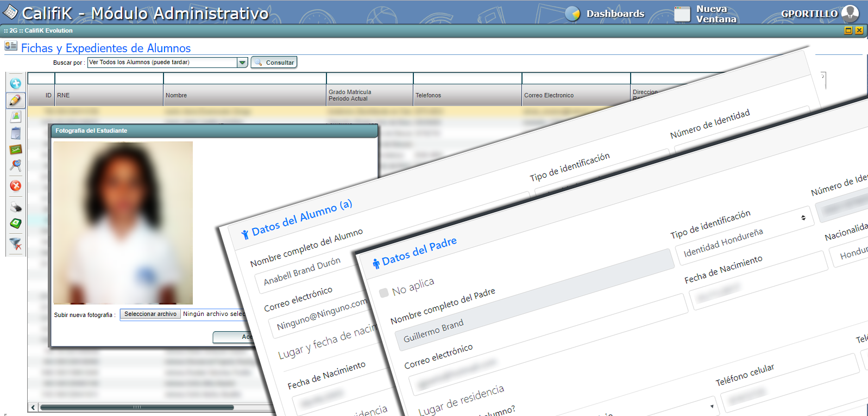
Task: Click the Nueva Ventana window icon
Action: 682,14
